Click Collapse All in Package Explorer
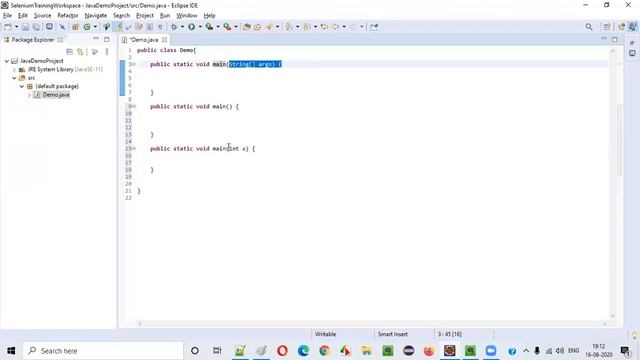This screenshot has width=640, height=360. point(69,52)
